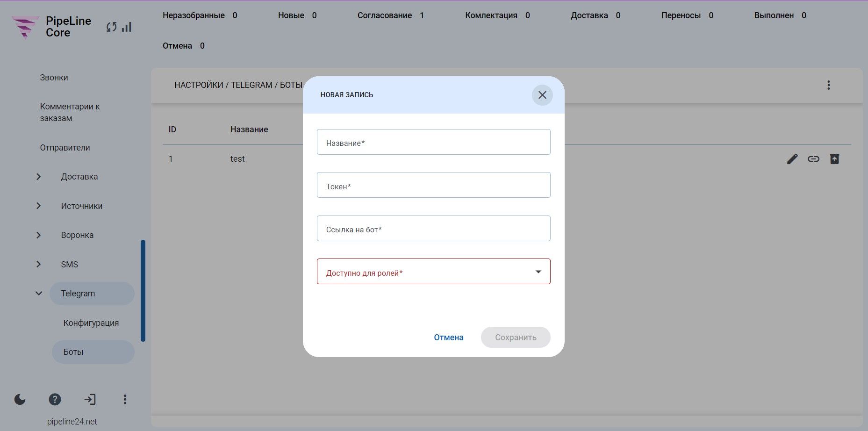Viewport: 868px width, 431px height.
Task: Click the logout arrow icon
Action: tap(90, 399)
